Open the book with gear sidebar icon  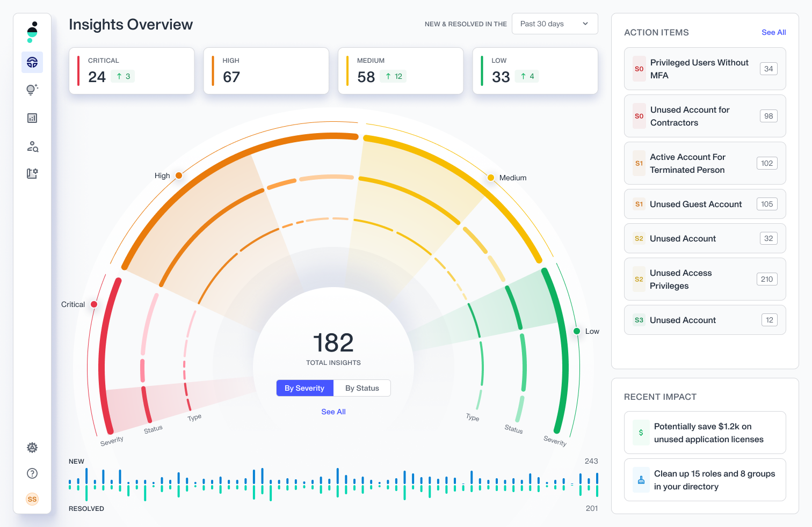click(x=32, y=173)
